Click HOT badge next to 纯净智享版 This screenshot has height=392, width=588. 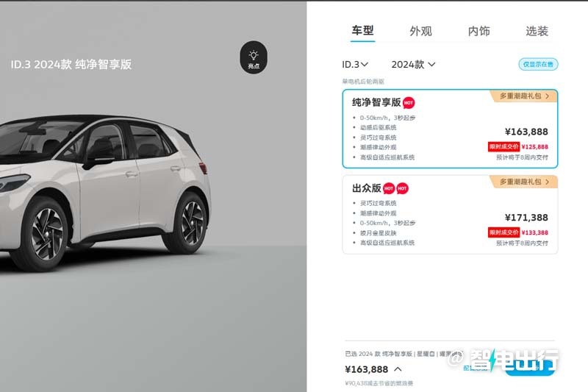click(409, 102)
